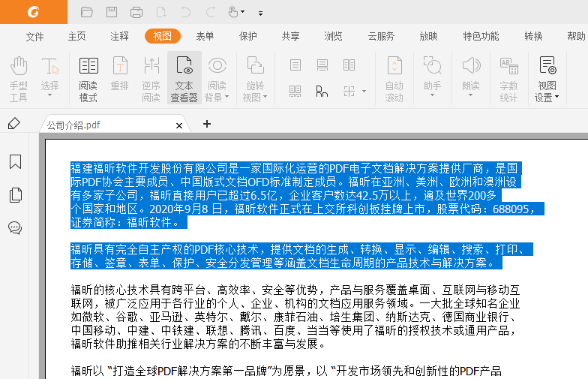
Task: Open the 旋转视图 dropdown
Action: 255,79
